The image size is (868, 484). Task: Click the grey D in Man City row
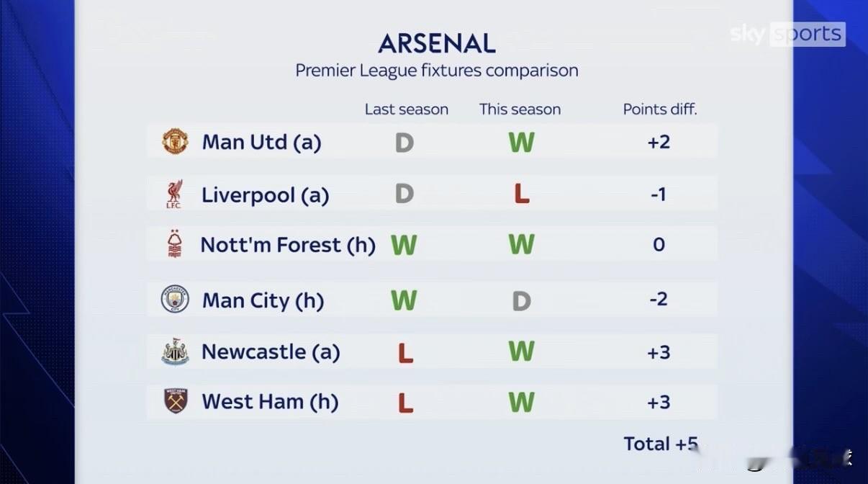pos(521,300)
